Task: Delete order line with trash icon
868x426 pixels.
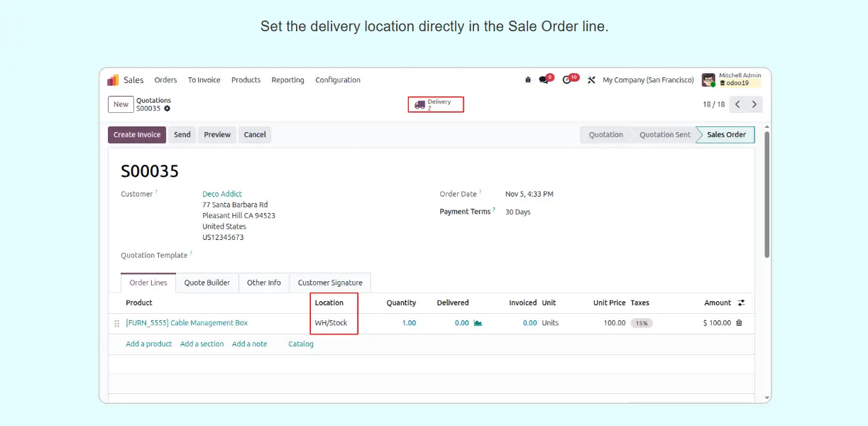Action: point(739,323)
